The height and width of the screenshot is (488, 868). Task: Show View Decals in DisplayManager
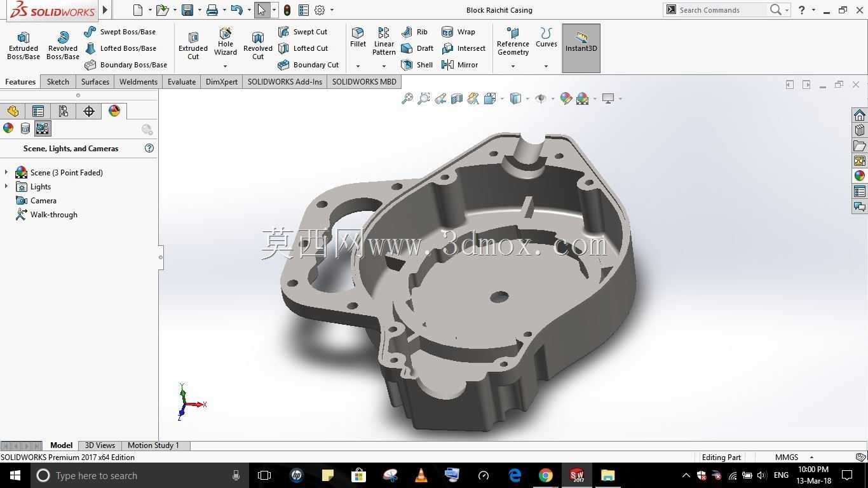click(25, 128)
